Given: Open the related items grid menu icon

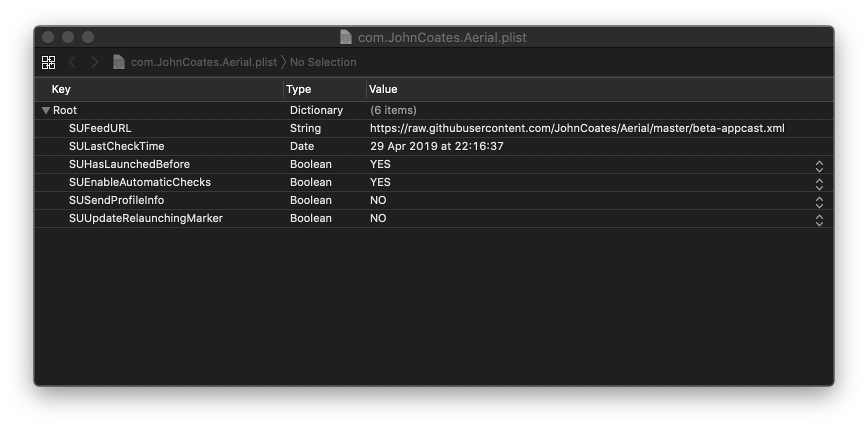Looking at the screenshot, I should click(x=48, y=62).
